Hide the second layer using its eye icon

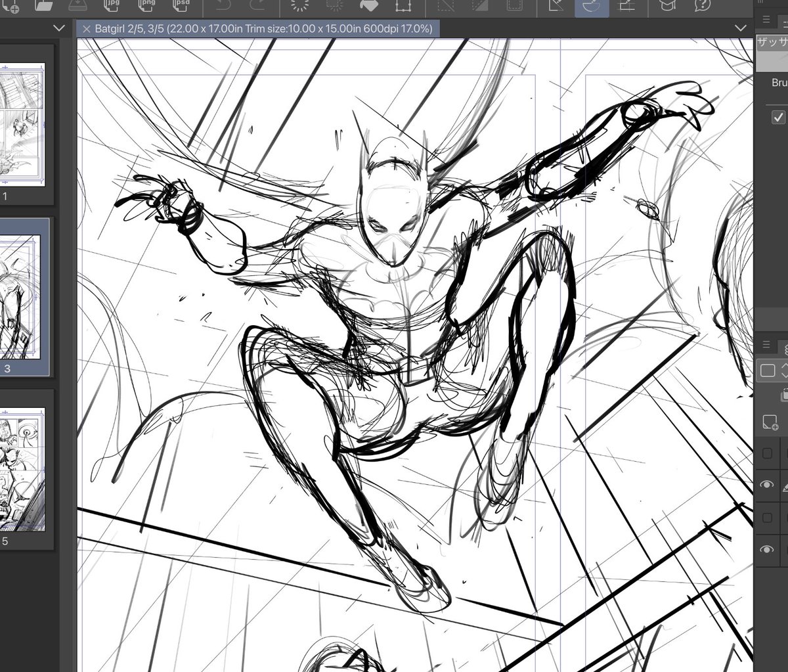pos(767,485)
